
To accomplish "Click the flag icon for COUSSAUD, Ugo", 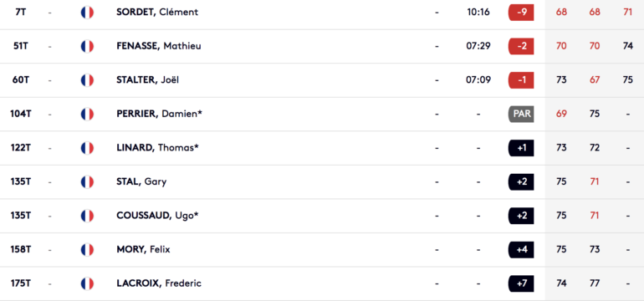I will coord(87,216).
